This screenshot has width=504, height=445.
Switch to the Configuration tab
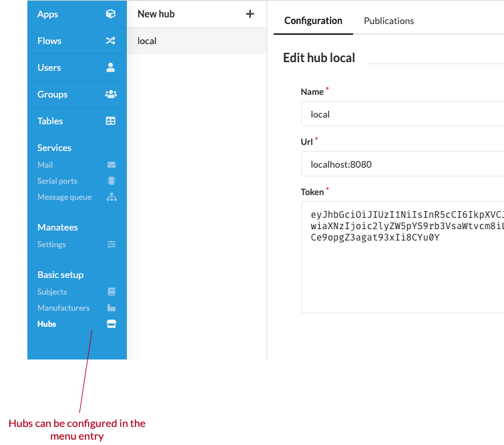click(313, 21)
